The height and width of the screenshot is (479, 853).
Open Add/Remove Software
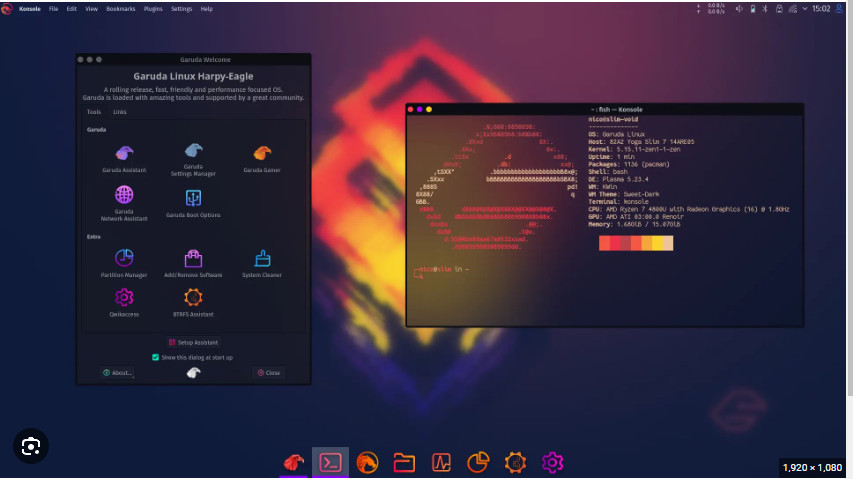tap(193, 263)
